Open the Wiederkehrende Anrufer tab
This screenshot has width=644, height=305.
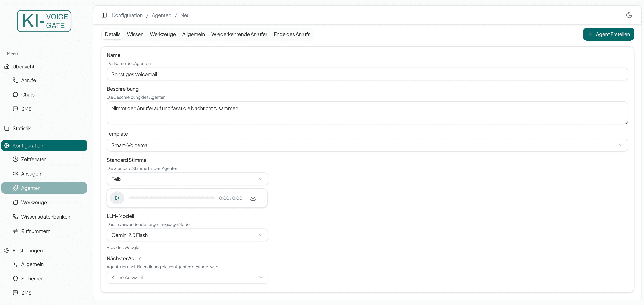tap(239, 34)
